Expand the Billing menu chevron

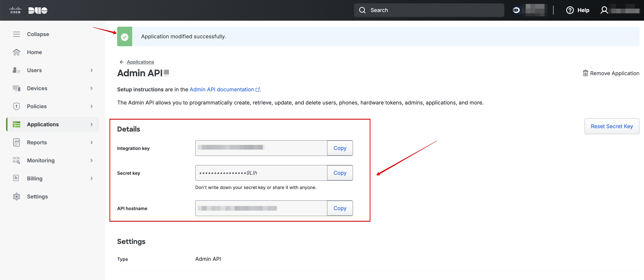click(x=91, y=178)
